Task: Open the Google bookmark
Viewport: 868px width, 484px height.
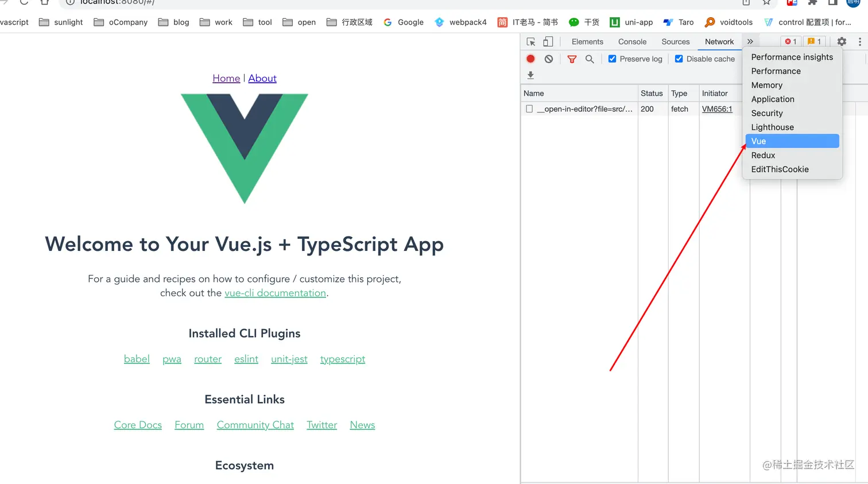Action: point(404,22)
